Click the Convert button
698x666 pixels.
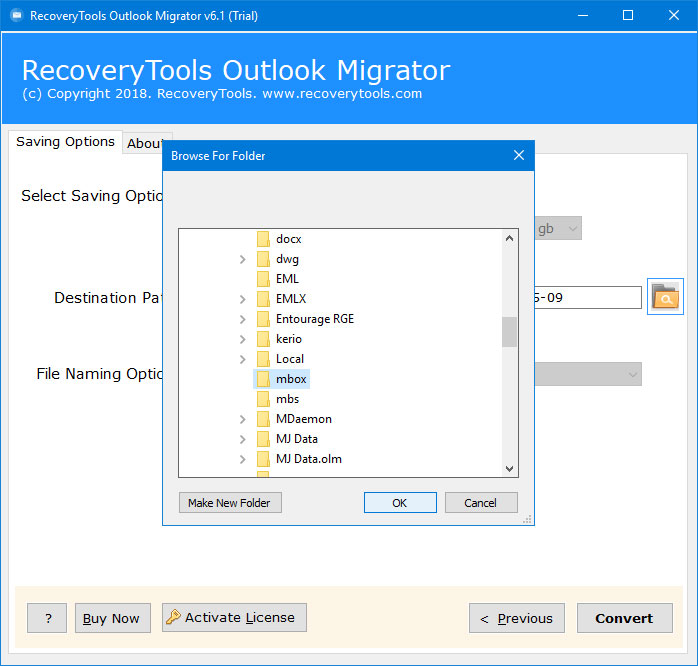pos(625,618)
